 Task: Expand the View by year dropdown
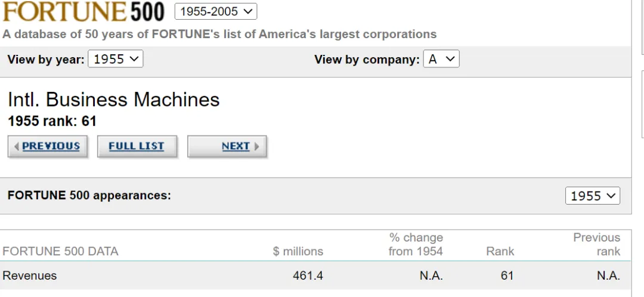(115, 59)
